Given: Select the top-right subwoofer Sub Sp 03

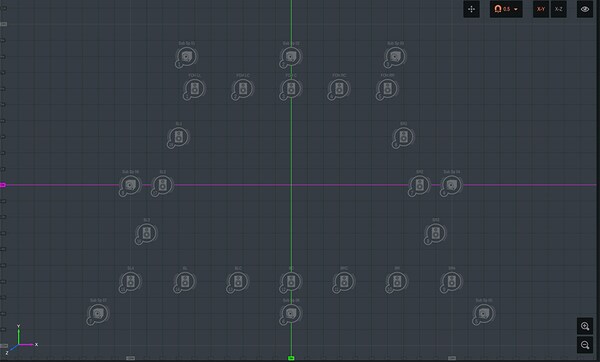Looking at the screenshot, I should (395, 57).
